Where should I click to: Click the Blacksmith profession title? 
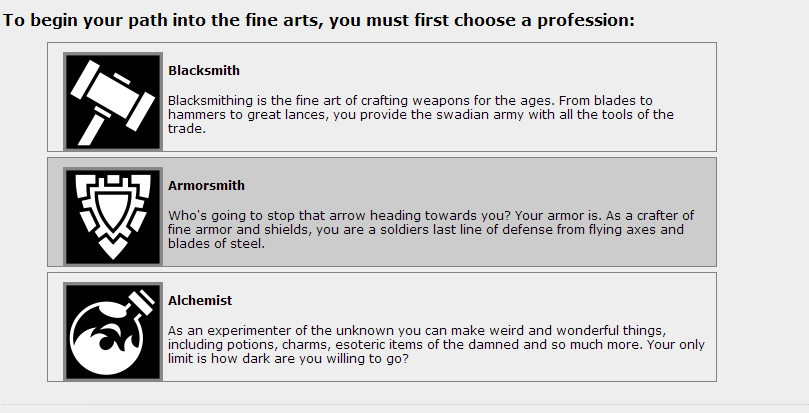(x=204, y=71)
